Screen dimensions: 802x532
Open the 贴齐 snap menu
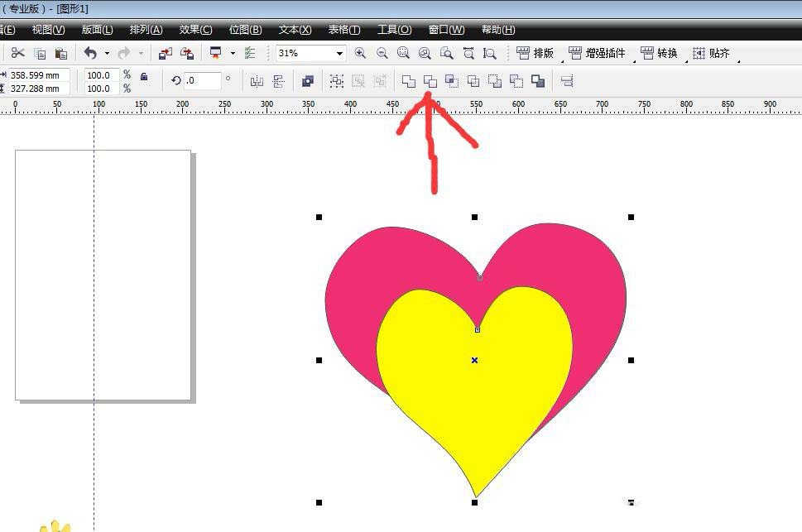pyautogui.click(x=712, y=53)
